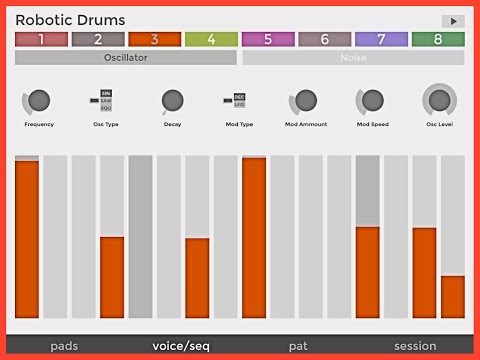Click the Robotic Drums title
This screenshot has width=480, height=360.
(70, 20)
